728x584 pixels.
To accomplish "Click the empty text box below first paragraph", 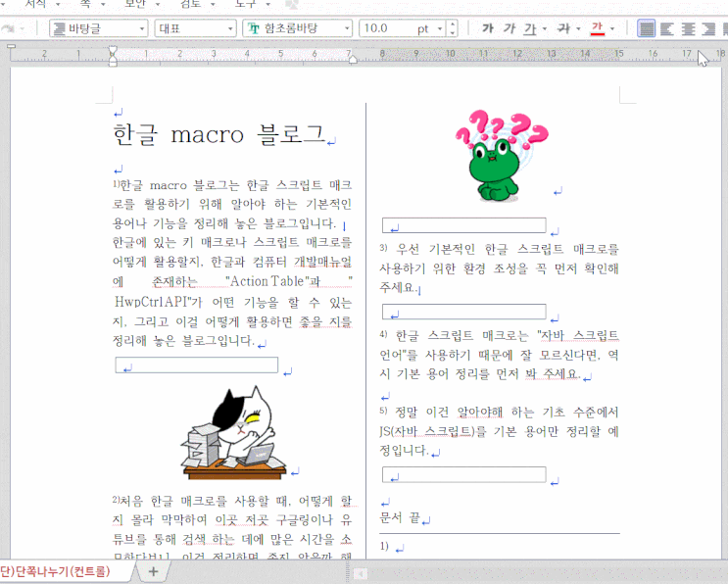I will pyautogui.click(x=196, y=365).
